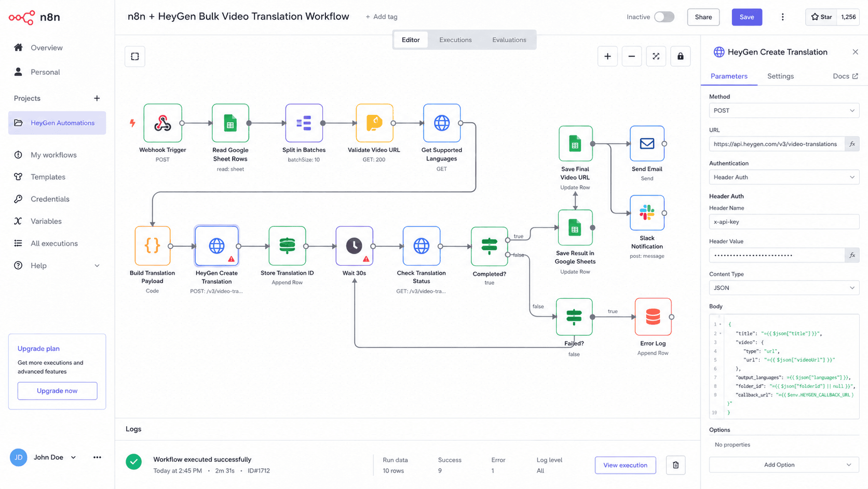868x489 pixels.
Task: Fit workflow to view
Action: [x=656, y=56]
